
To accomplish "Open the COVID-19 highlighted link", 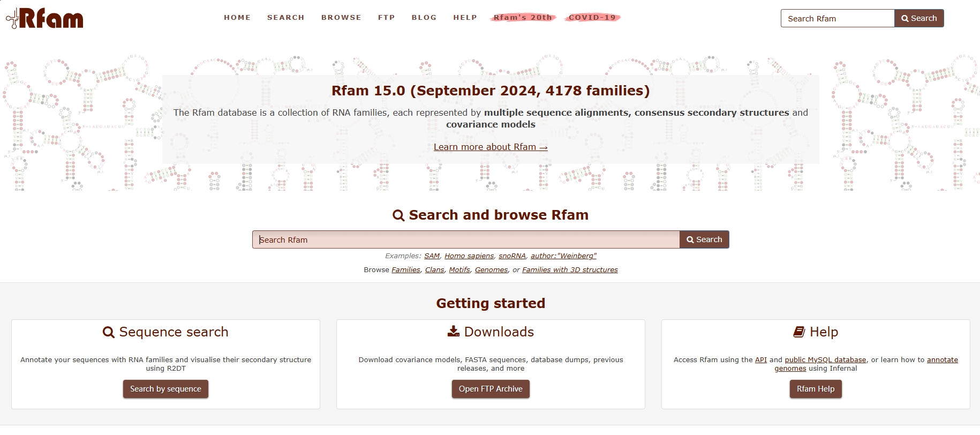I will tap(592, 18).
